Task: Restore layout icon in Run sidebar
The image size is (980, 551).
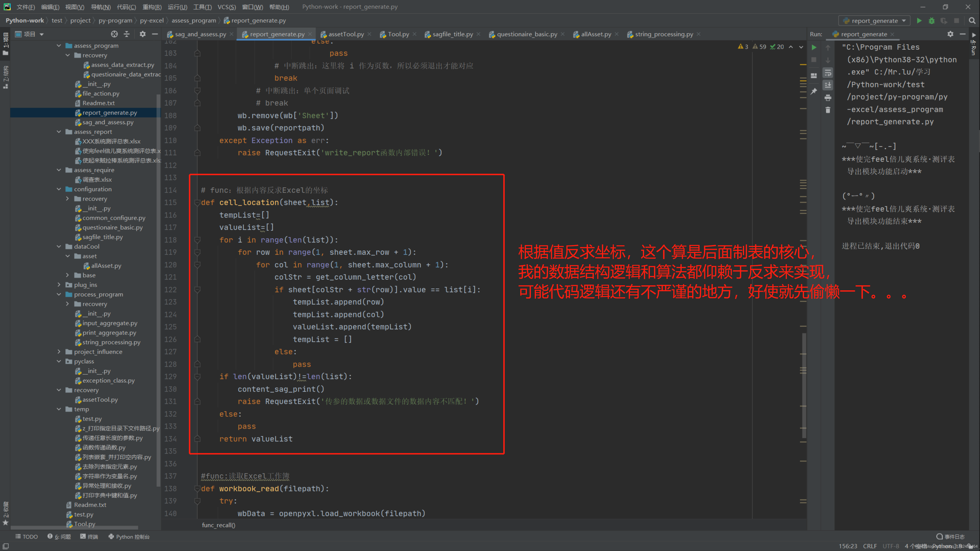Action: click(814, 75)
